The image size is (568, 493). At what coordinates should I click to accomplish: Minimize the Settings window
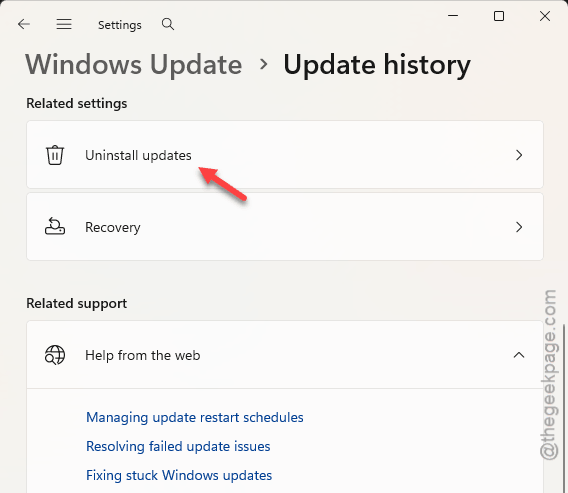453,16
